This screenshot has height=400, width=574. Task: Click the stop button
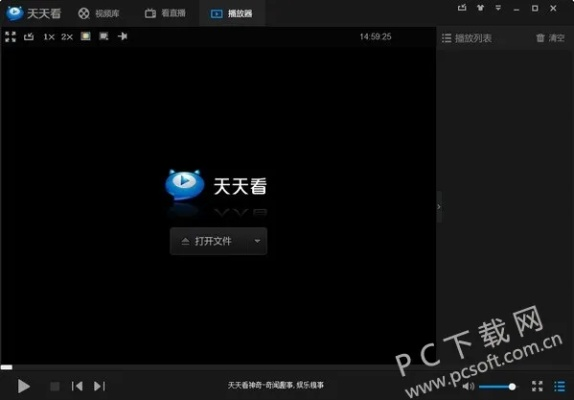point(55,386)
